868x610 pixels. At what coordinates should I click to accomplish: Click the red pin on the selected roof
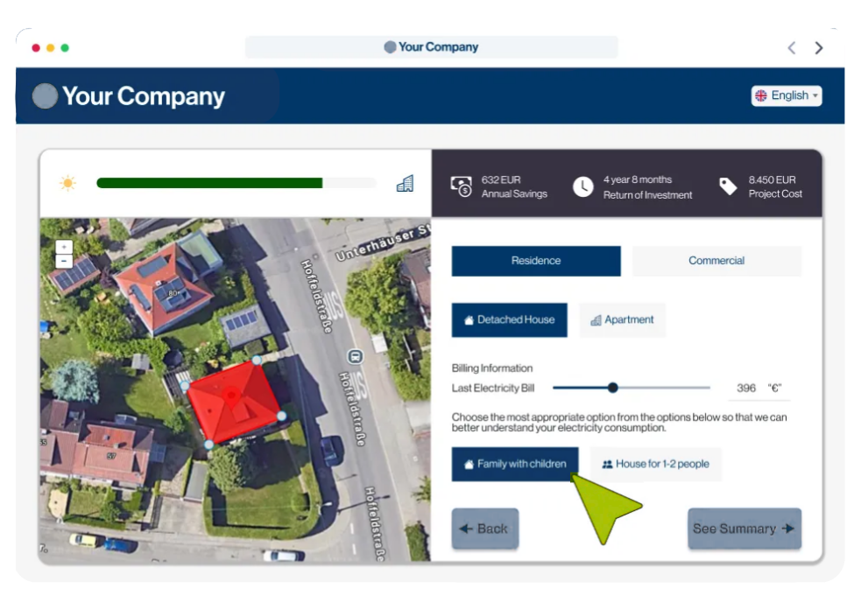click(231, 396)
